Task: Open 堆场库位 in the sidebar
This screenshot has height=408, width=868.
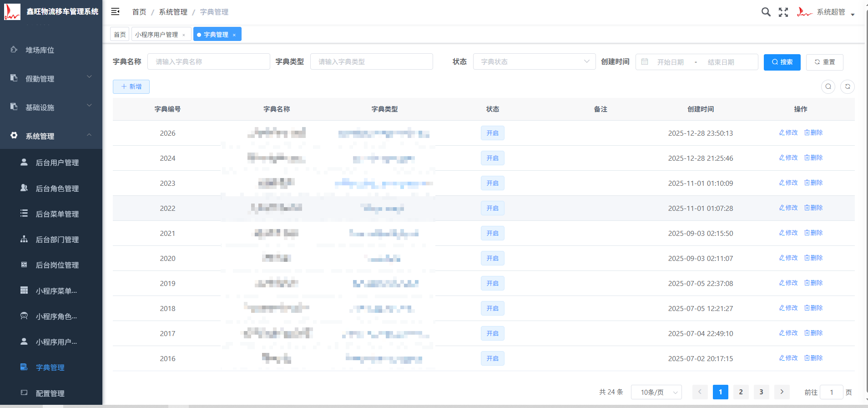Action: point(51,50)
